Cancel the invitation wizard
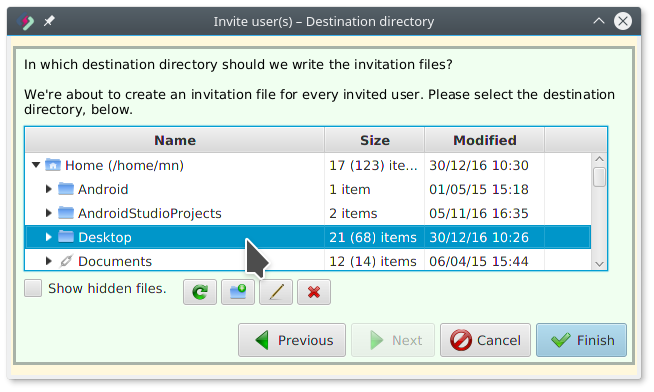 pyautogui.click(x=485, y=340)
